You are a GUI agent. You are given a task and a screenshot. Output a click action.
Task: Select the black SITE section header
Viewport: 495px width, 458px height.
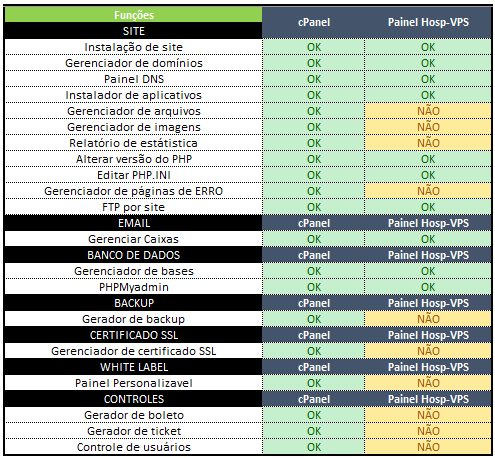pyautogui.click(x=134, y=31)
